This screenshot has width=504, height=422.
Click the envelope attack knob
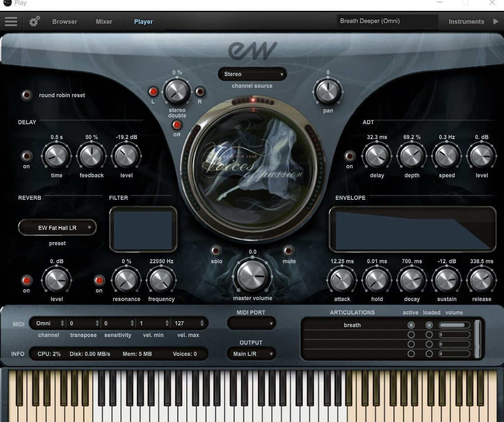342,281
